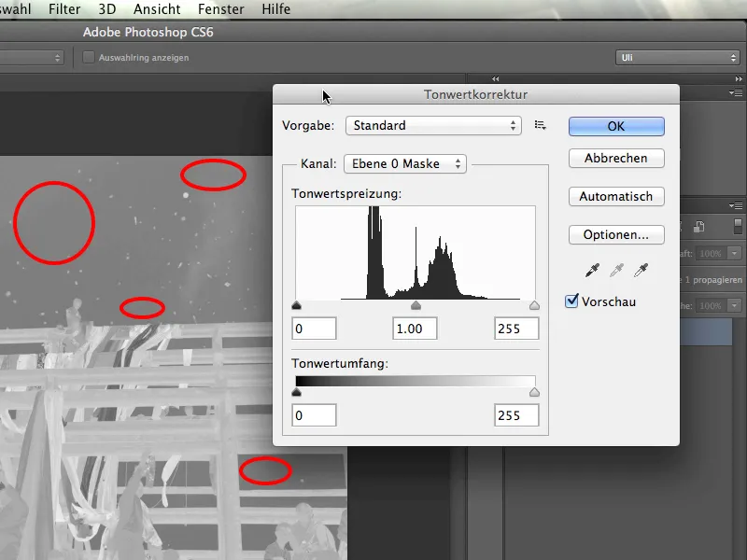Select the highlighted layer row in layers panel

pyautogui.click(x=706, y=332)
